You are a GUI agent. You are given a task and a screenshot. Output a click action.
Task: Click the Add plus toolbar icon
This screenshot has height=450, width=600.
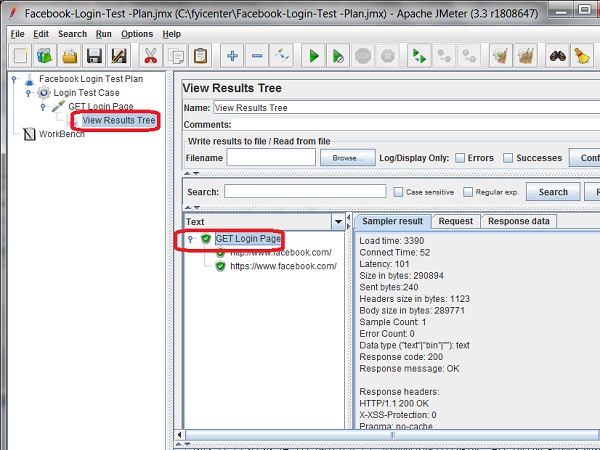pyautogui.click(x=232, y=56)
